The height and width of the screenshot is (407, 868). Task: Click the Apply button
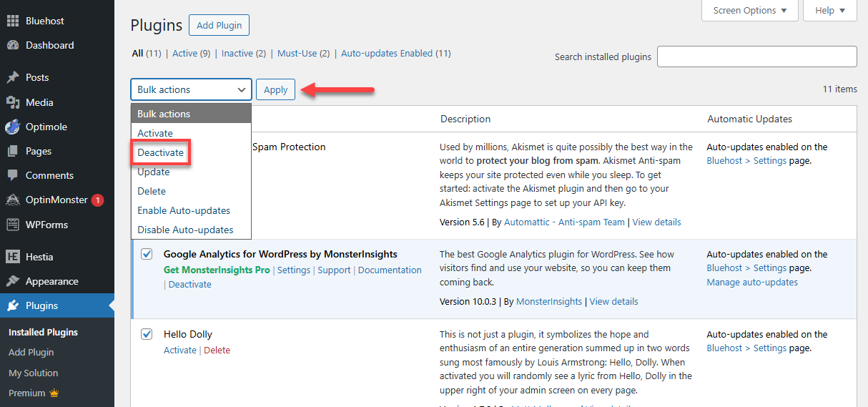[x=275, y=89]
